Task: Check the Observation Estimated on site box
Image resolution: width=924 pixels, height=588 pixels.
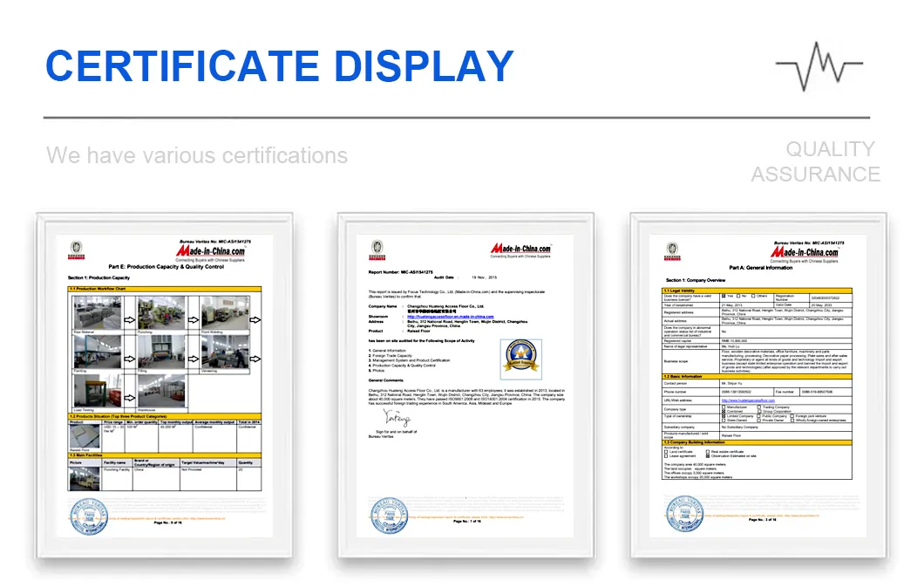Action: [708, 456]
